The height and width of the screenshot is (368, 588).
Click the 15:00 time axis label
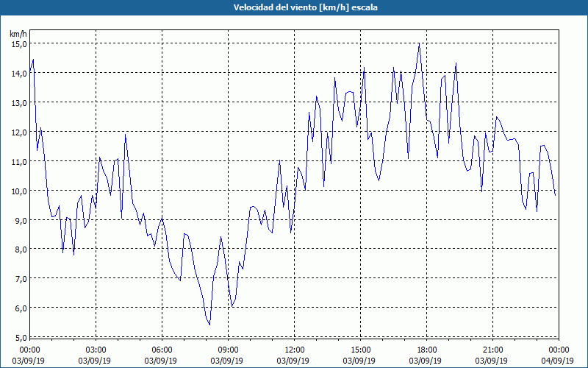(x=361, y=350)
